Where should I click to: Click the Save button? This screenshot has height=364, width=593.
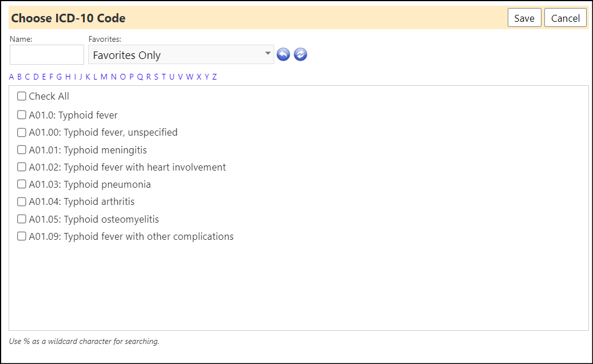coord(524,18)
